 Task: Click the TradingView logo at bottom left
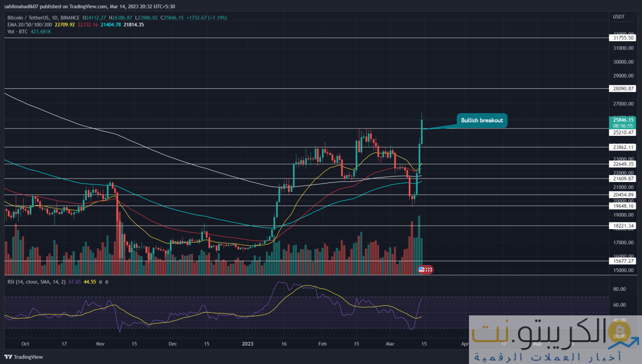(24, 357)
